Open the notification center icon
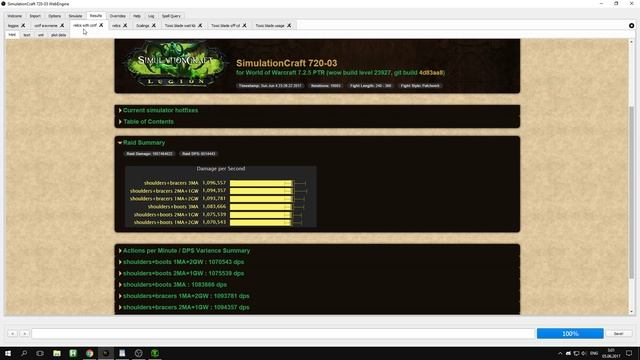640x360 pixels. pos(629,353)
